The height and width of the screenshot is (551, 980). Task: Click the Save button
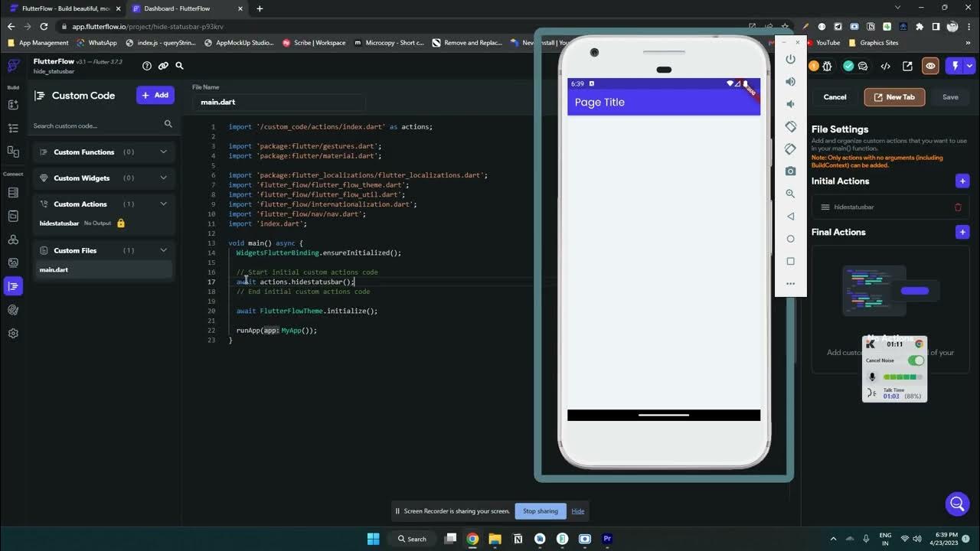(950, 97)
